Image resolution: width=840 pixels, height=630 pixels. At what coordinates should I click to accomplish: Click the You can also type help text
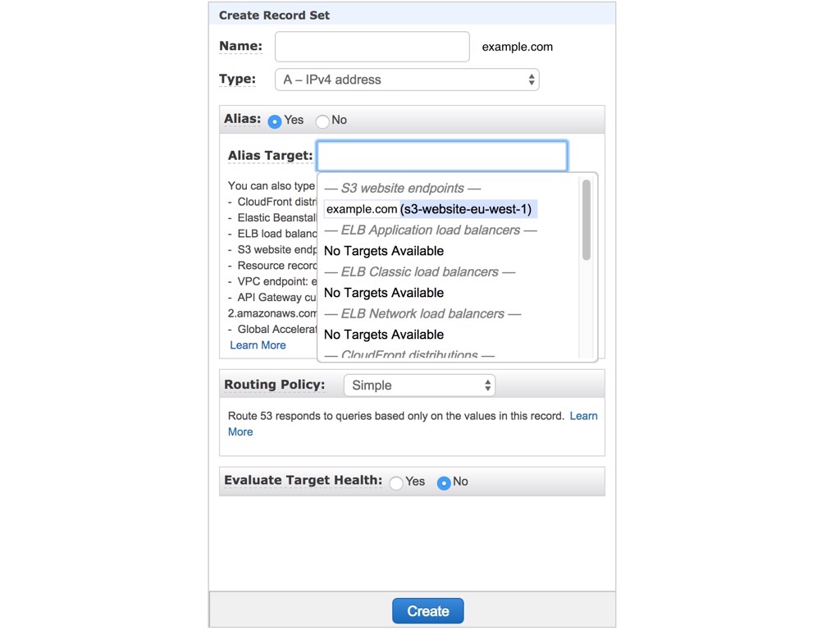pos(272,185)
